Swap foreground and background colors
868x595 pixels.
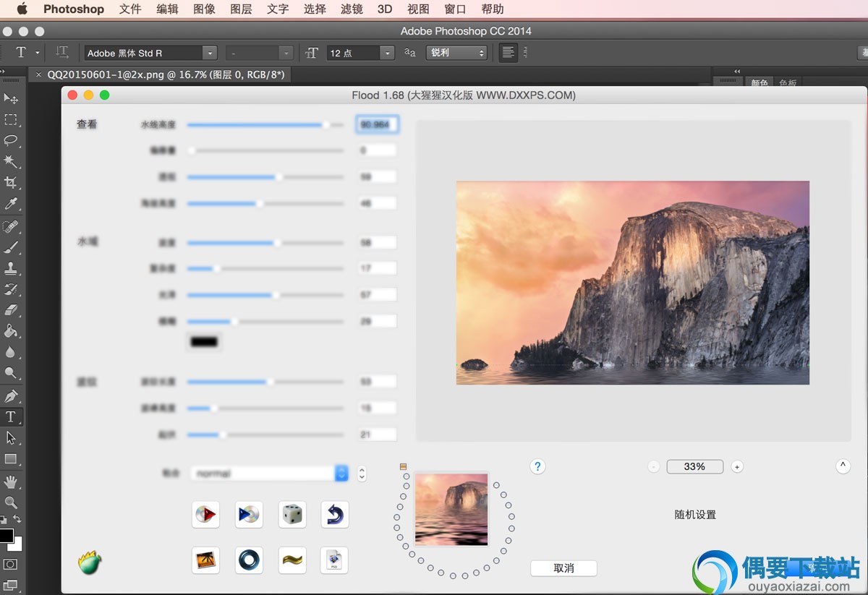pos(17,520)
